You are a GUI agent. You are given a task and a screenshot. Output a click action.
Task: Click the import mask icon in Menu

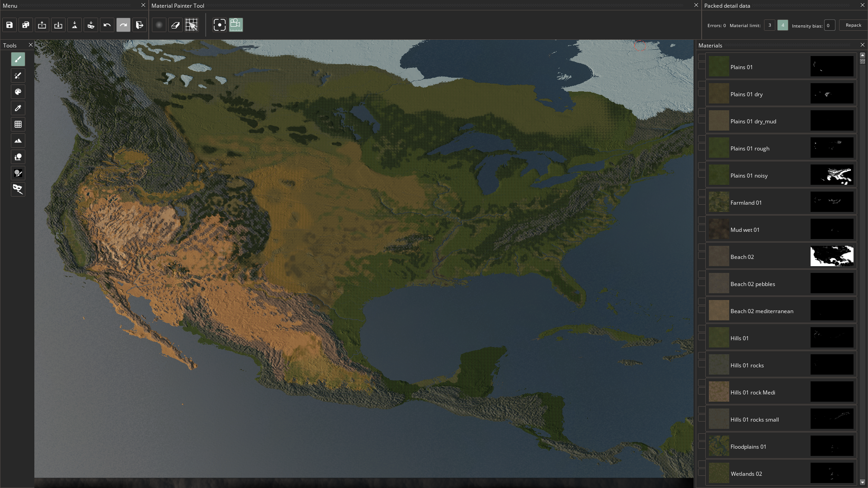click(91, 25)
